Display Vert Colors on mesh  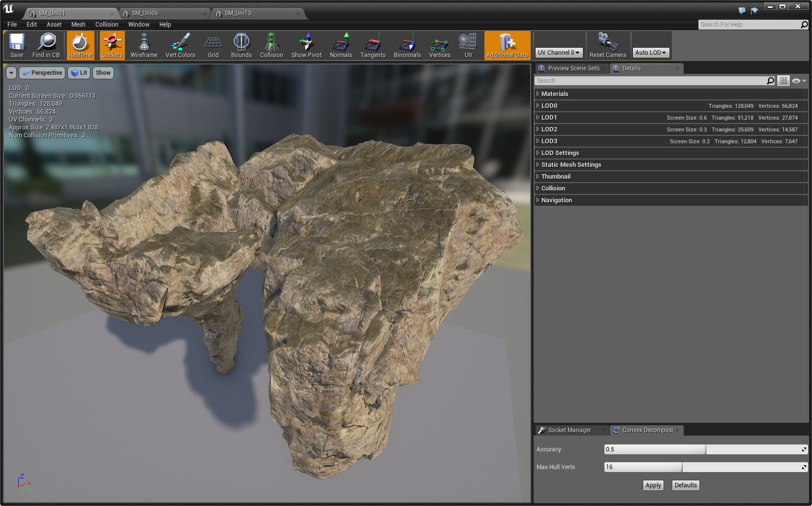click(180, 45)
